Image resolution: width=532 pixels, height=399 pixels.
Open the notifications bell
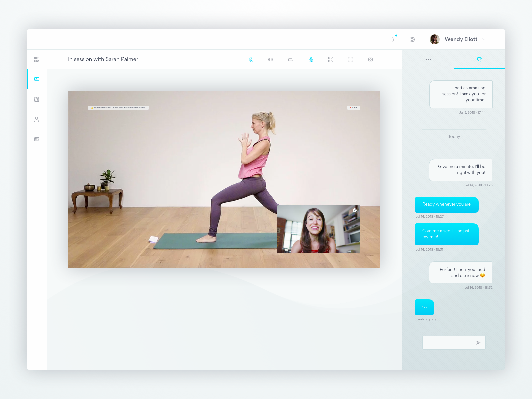(392, 39)
